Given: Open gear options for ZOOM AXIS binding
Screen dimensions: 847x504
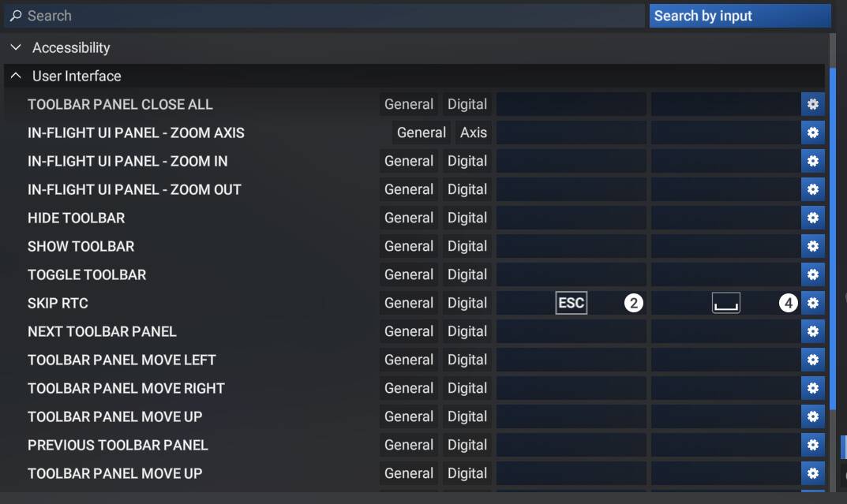Looking at the screenshot, I should coord(812,133).
